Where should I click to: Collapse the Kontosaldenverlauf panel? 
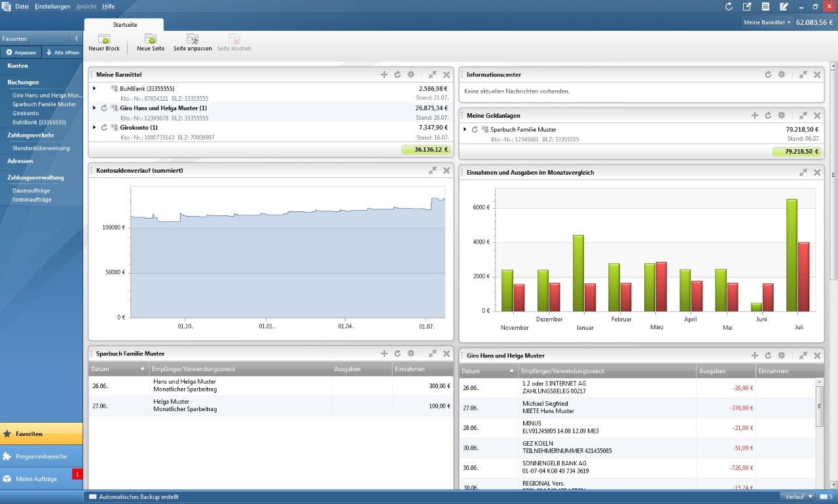(x=433, y=170)
